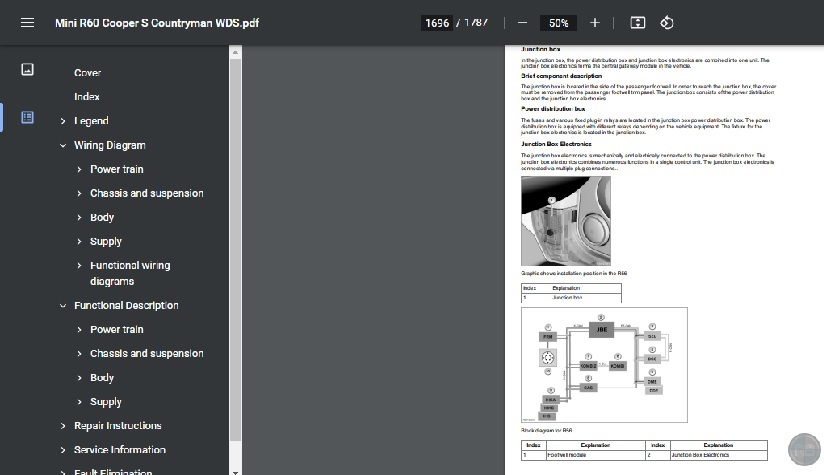Expand Body under Functional Description

79,378
